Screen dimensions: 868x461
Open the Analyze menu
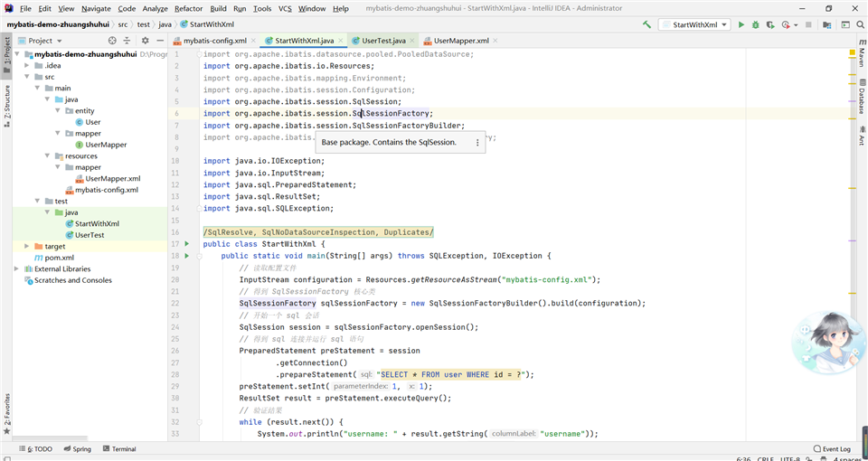click(x=155, y=8)
